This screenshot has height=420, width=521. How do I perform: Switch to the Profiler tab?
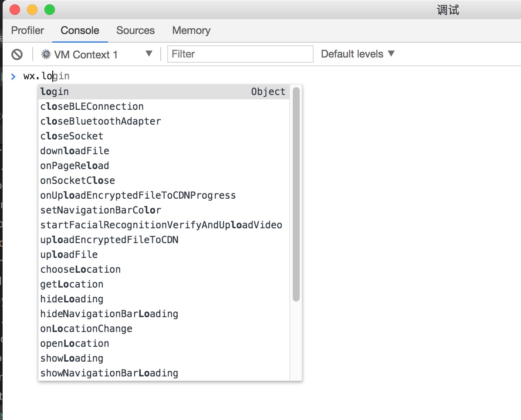click(27, 30)
